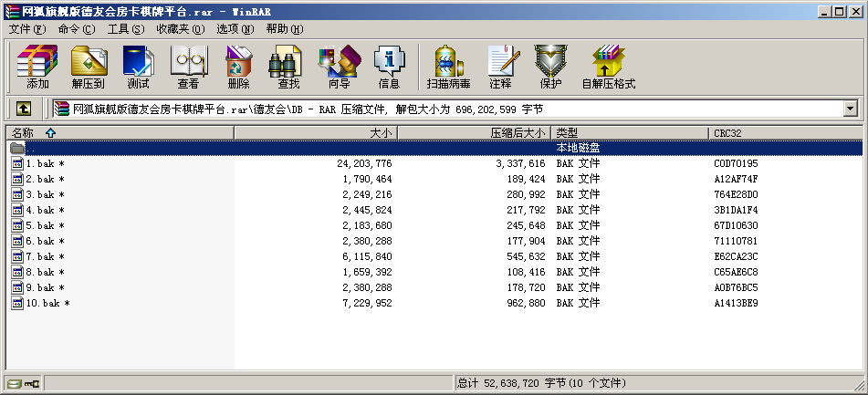Sort by 大小 column header
The image size is (868, 395).
pyautogui.click(x=316, y=133)
